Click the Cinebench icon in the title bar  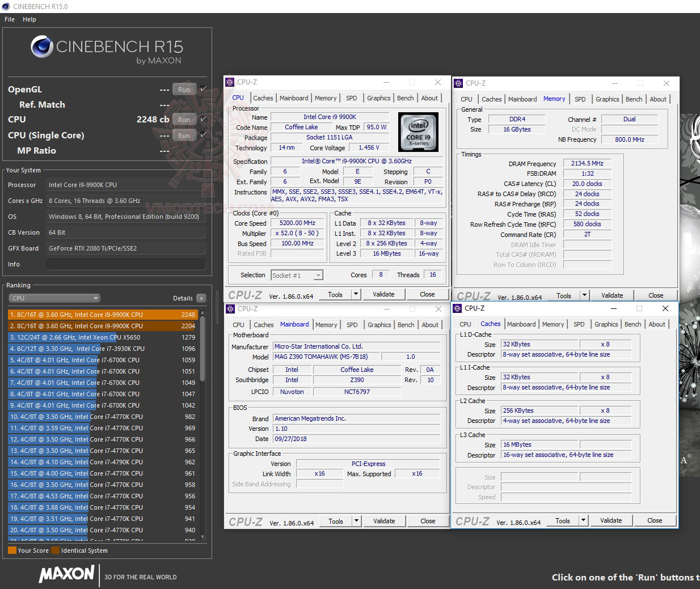pyautogui.click(x=6, y=6)
